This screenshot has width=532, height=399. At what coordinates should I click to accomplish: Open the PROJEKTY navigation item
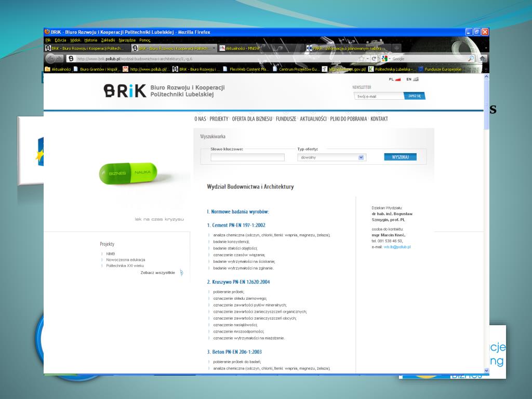pos(219,119)
